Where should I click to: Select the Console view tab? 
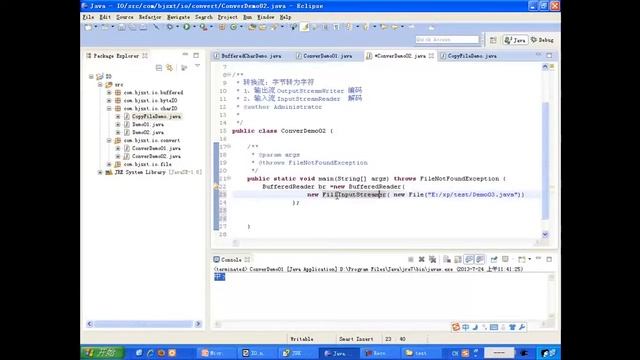click(x=231, y=260)
